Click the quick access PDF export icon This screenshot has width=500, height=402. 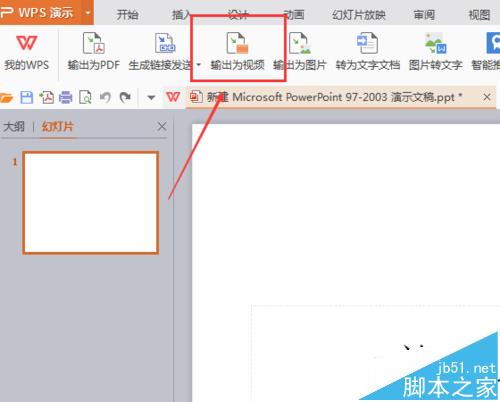[47, 98]
